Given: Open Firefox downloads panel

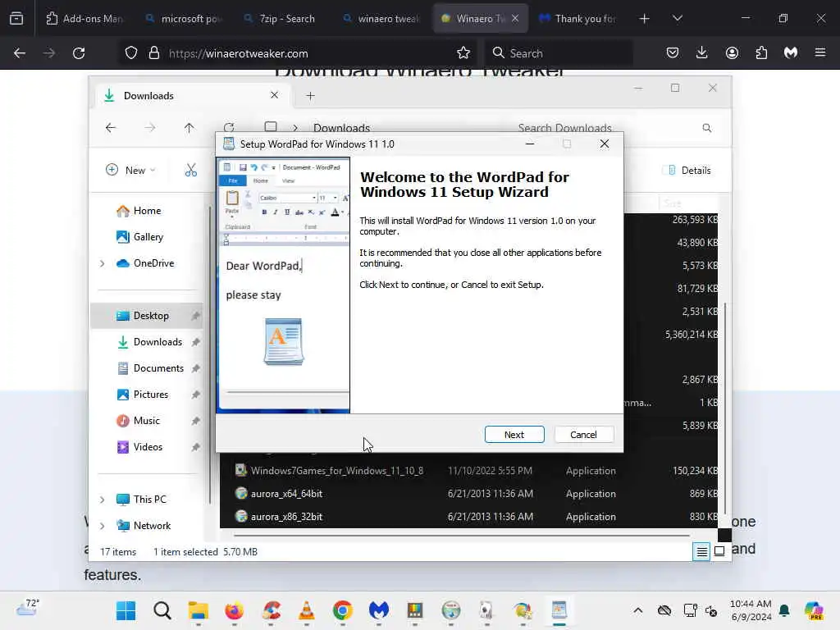Looking at the screenshot, I should [702, 53].
